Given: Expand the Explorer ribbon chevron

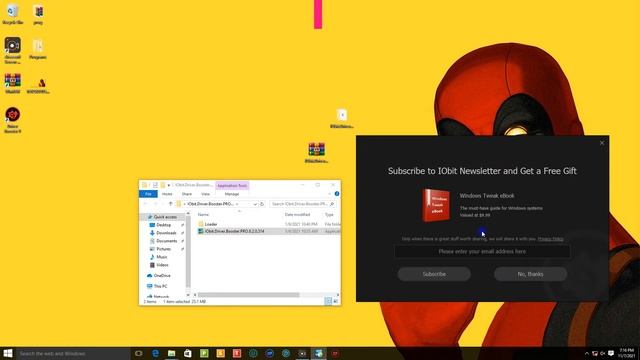Looking at the screenshot, I should (x=330, y=194).
